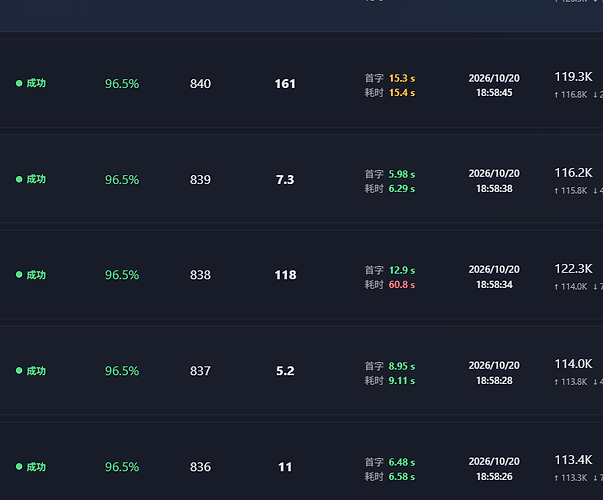The image size is (603, 500).
Task: Click the token total 114.0K
Action: click(573, 364)
